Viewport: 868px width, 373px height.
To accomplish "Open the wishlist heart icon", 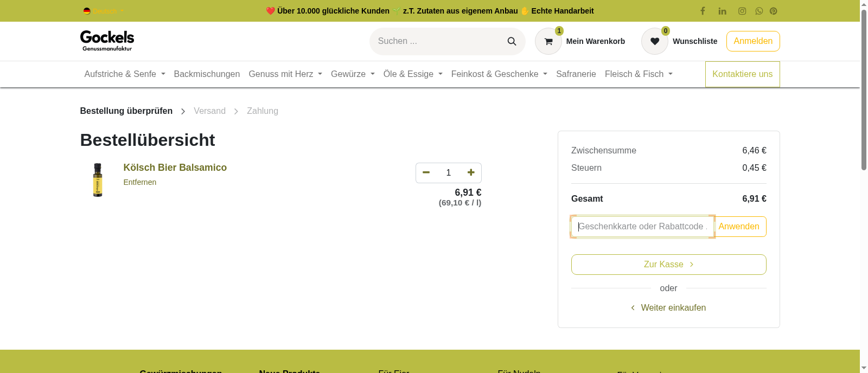I will (x=655, y=41).
